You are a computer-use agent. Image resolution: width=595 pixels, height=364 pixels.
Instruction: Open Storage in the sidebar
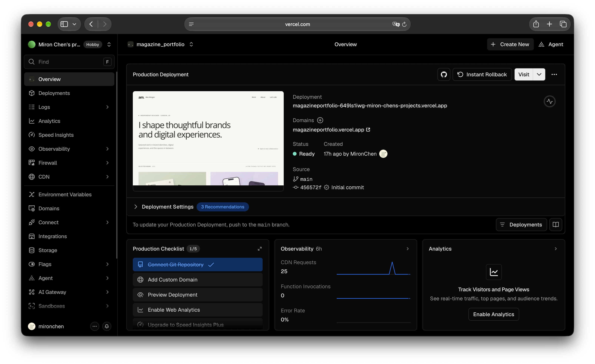69,250
